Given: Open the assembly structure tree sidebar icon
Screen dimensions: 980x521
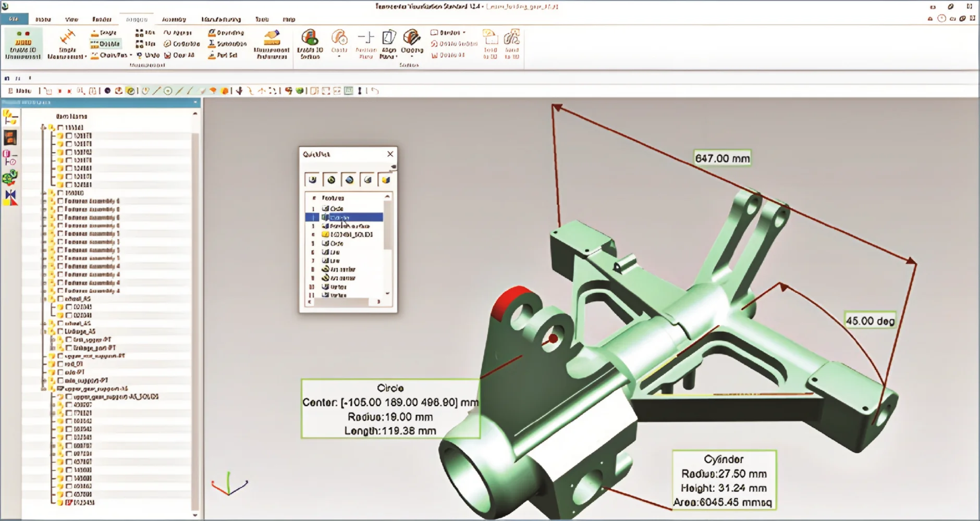Looking at the screenshot, I should [x=10, y=117].
